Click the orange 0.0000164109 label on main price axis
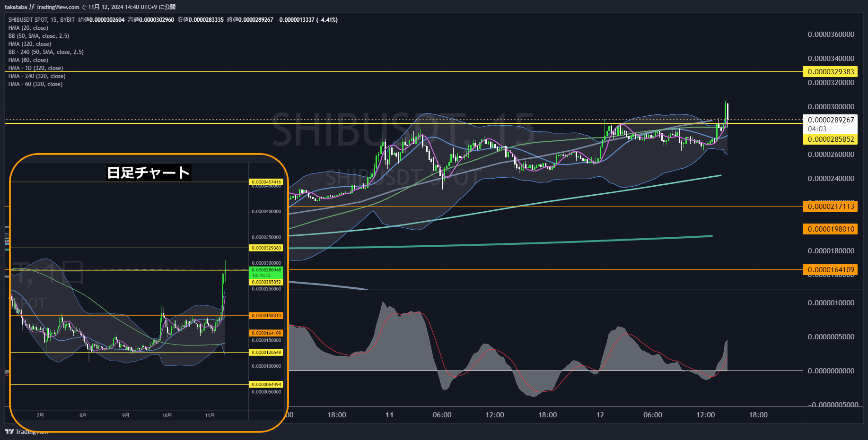The width and height of the screenshot is (868, 440). 831,270
